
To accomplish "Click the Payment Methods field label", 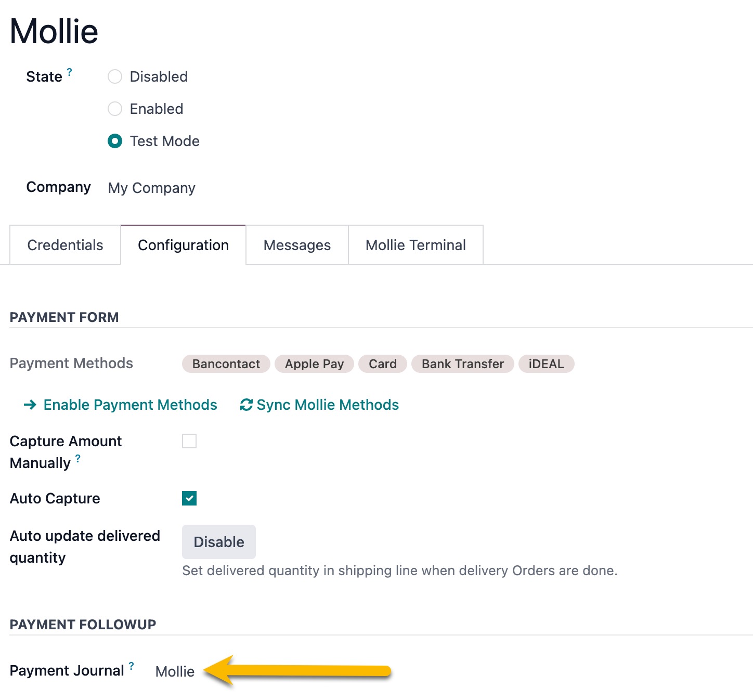I will (x=72, y=363).
